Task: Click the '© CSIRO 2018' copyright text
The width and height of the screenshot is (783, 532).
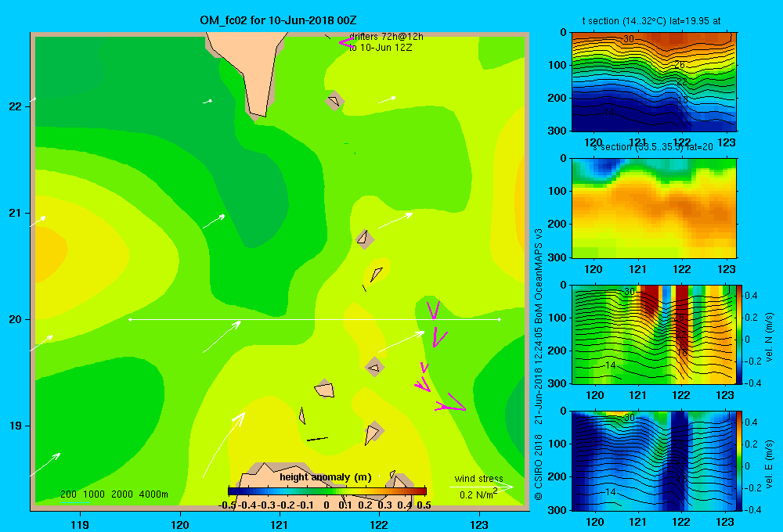Action: click(539, 467)
